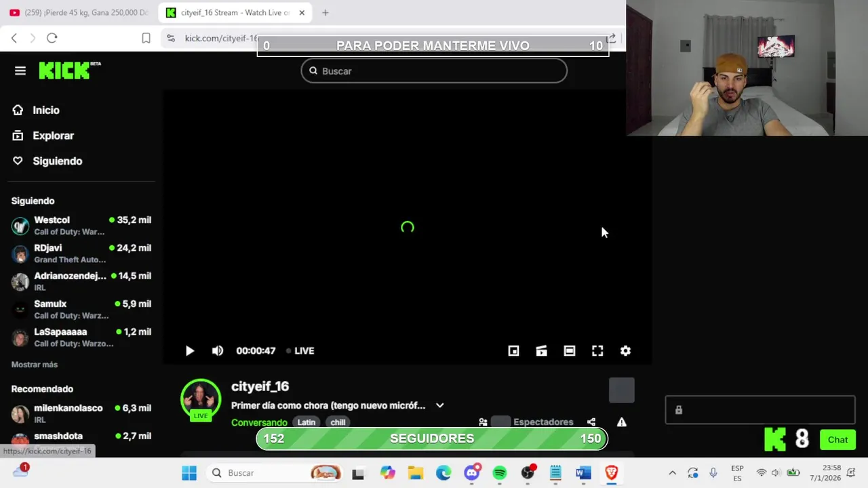Reload the browser page

52,38
